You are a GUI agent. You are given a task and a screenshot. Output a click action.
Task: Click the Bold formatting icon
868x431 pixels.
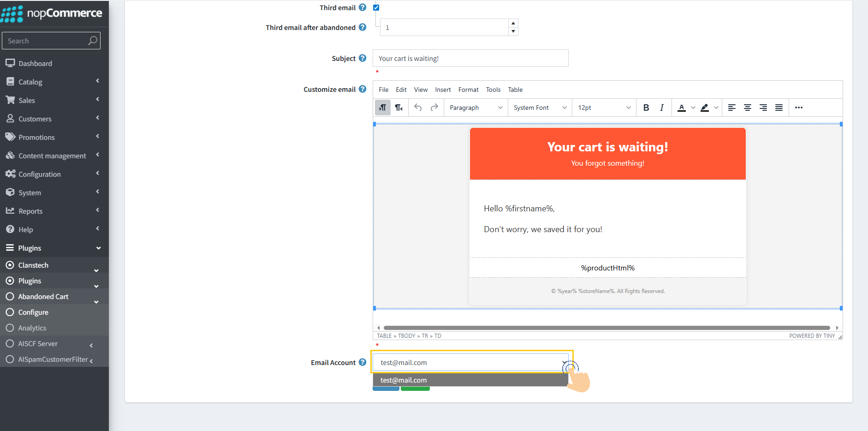[646, 108]
